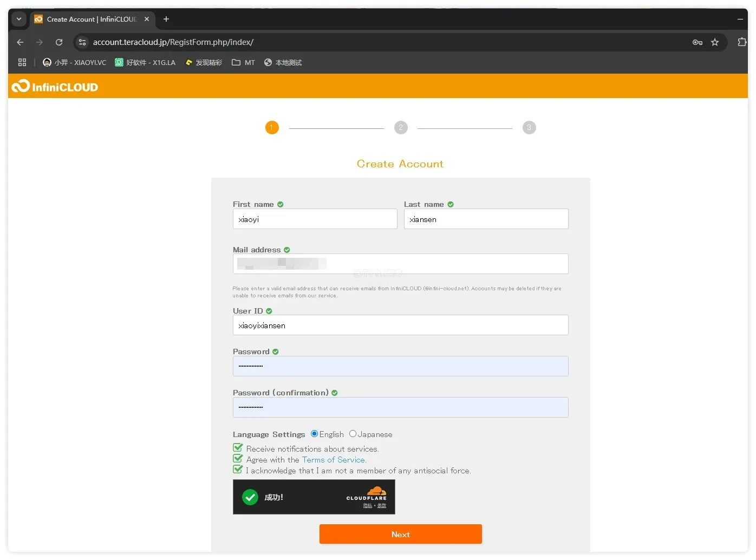The width and height of the screenshot is (756, 560).
Task: Open the MT bookmarks folder
Action: (243, 62)
